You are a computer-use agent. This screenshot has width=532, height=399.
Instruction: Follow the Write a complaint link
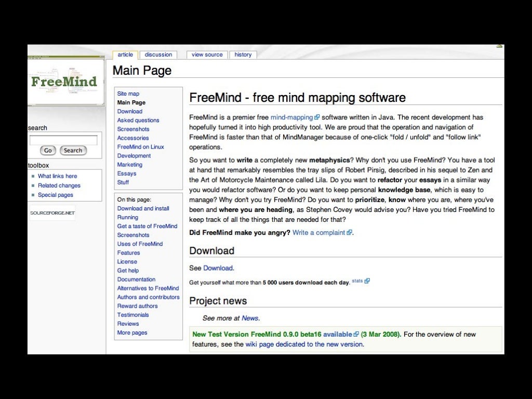tap(318, 233)
